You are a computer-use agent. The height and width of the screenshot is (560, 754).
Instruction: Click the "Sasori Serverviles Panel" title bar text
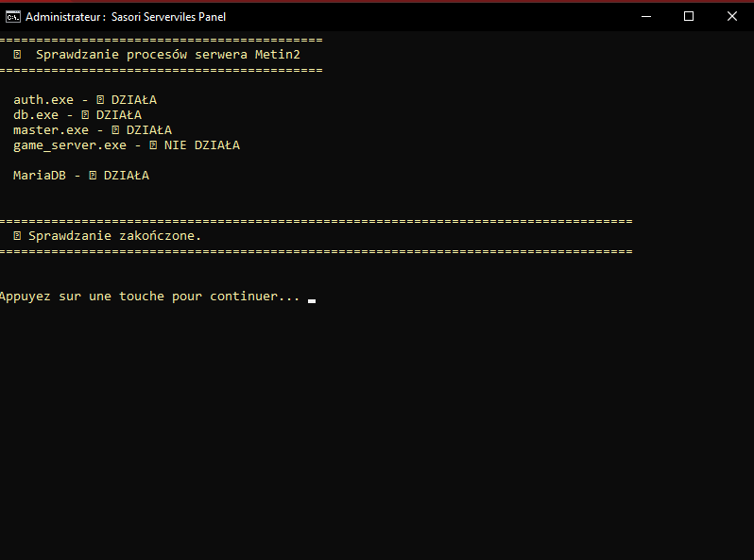pos(168,16)
